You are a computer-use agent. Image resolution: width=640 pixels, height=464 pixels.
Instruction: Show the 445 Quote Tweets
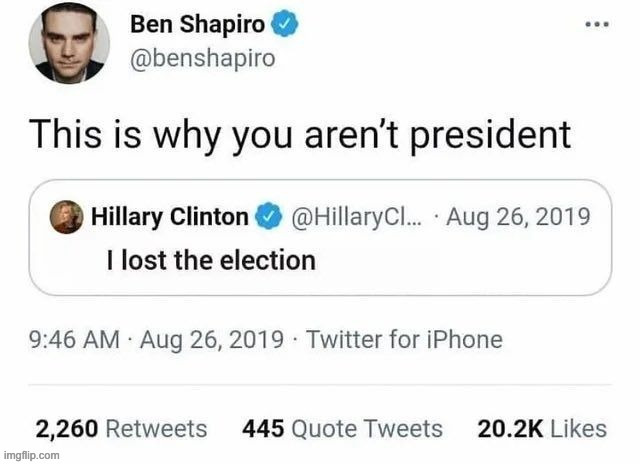click(342, 428)
